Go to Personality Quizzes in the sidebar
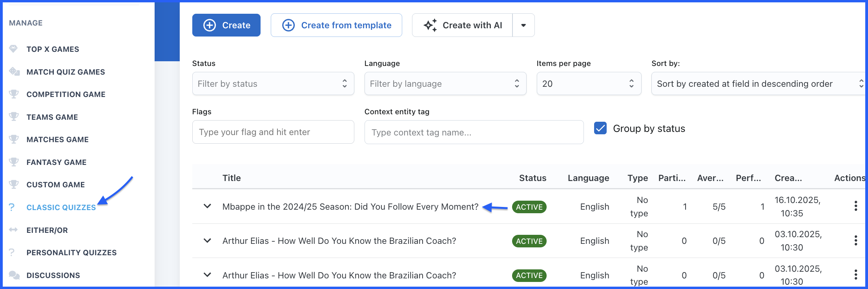 71,252
